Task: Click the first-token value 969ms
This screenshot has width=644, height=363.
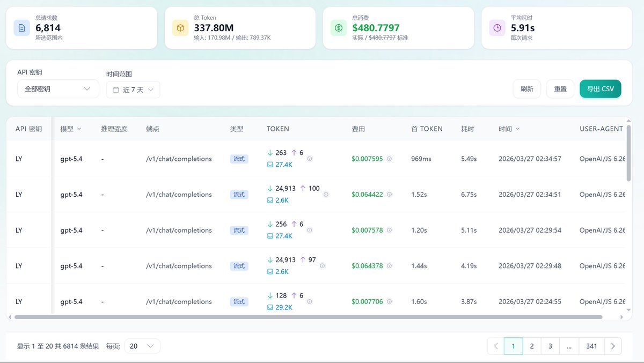Action: pos(421,159)
